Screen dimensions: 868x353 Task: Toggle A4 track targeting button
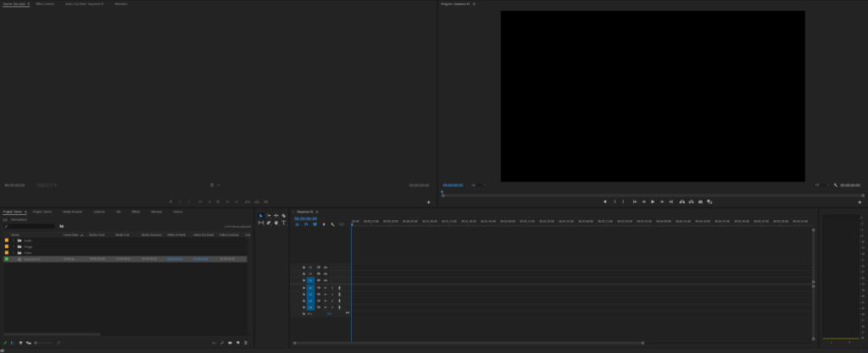(x=310, y=307)
